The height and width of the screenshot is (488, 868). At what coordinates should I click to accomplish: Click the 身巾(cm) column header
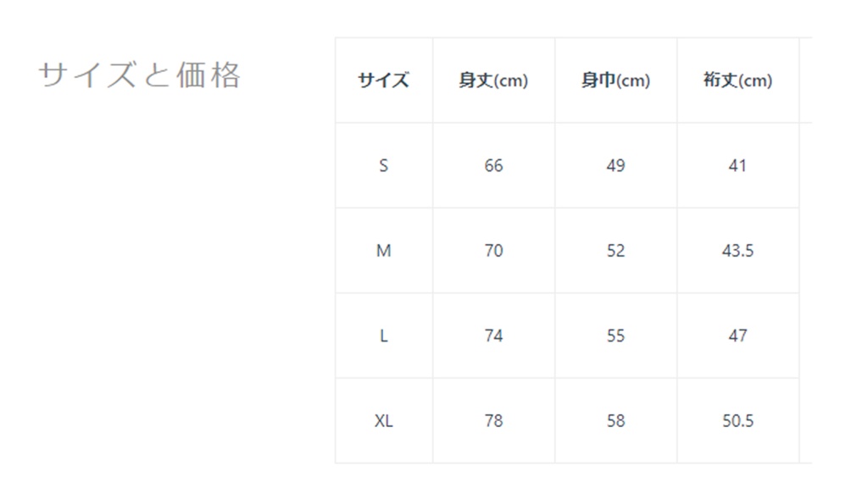(615, 80)
